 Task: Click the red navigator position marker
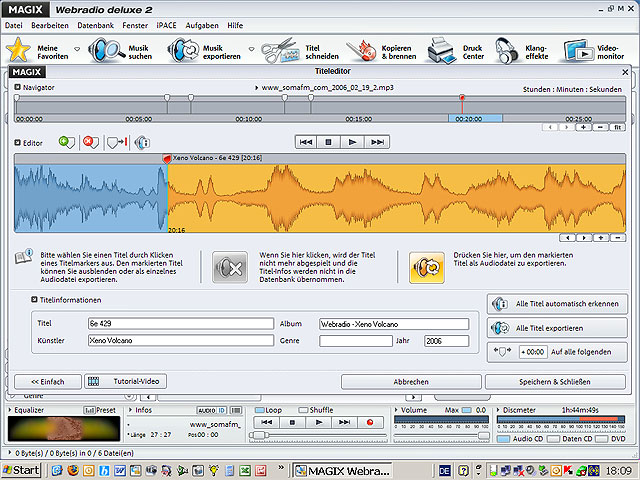(x=462, y=98)
